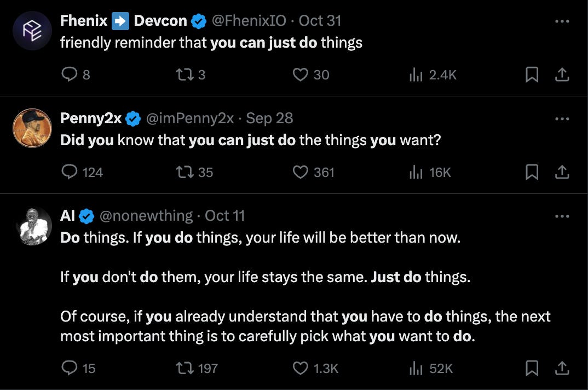Share Penny2x's tweet via the share icon
The image size is (588, 390).
coord(562,172)
